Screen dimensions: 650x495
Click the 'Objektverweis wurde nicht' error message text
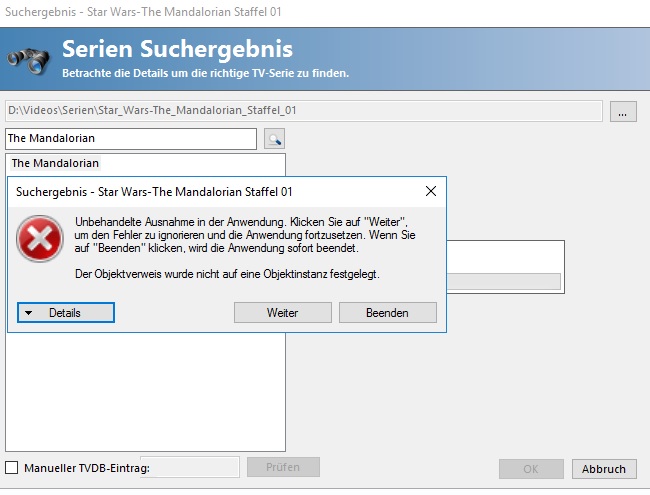[x=227, y=274]
